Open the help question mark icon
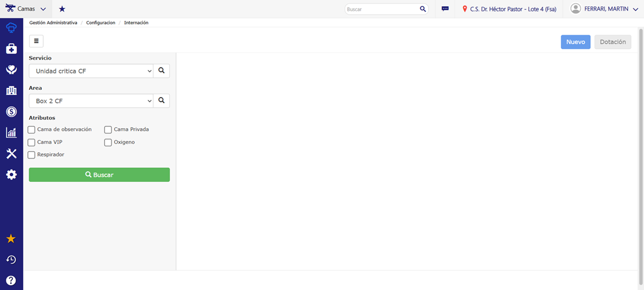This screenshot has height=290, width=644. click(x=11, y=281)
